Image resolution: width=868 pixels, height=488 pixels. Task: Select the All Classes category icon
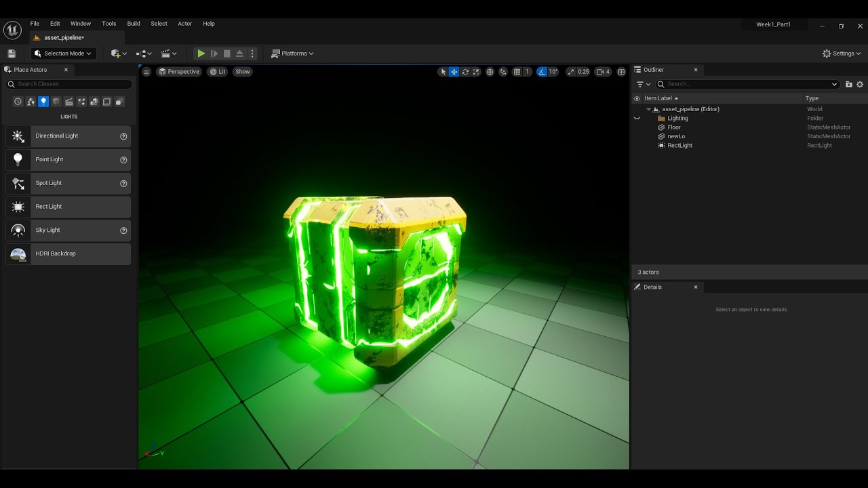pos(119,102)
